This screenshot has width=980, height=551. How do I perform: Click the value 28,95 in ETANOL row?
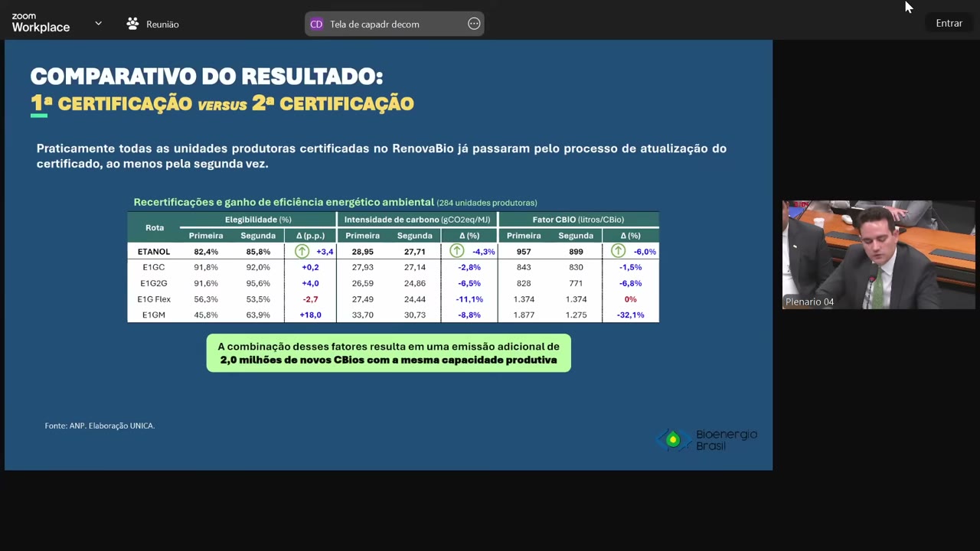coord(362,252)
